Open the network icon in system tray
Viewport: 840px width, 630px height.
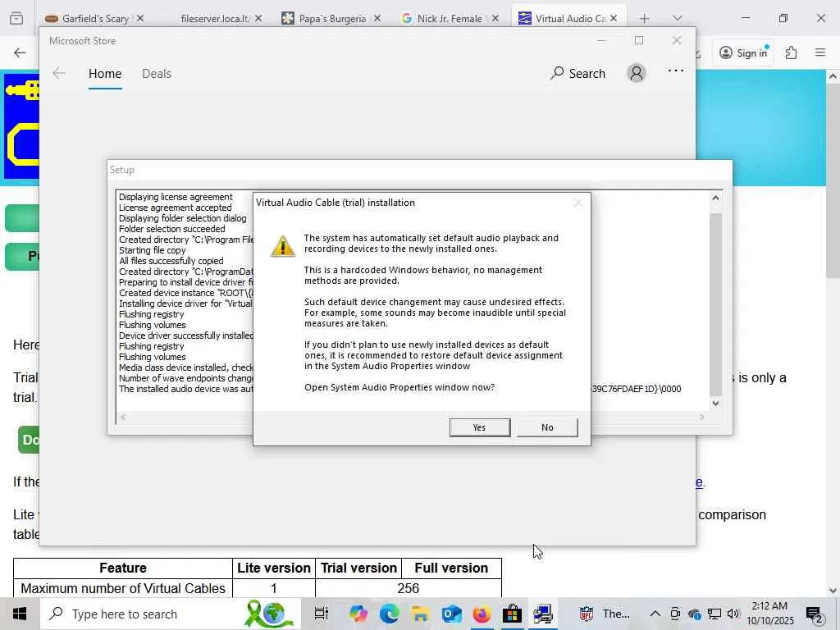pyautogui.click(x=714, y=614)
